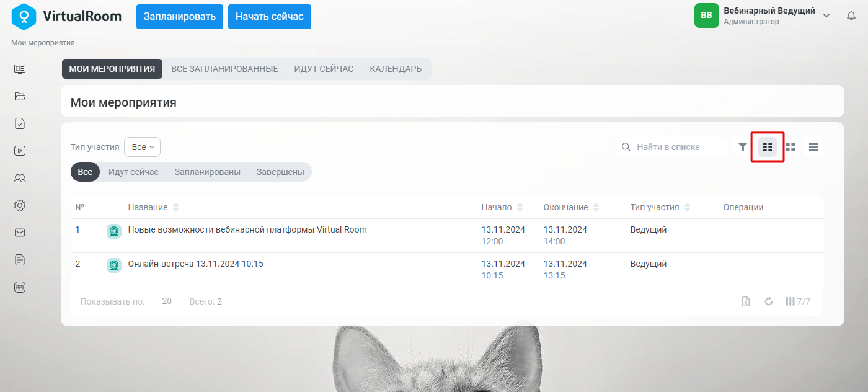Open the checked document sidebar icon
The image size is (868, 392).
[x=20, y=123]
